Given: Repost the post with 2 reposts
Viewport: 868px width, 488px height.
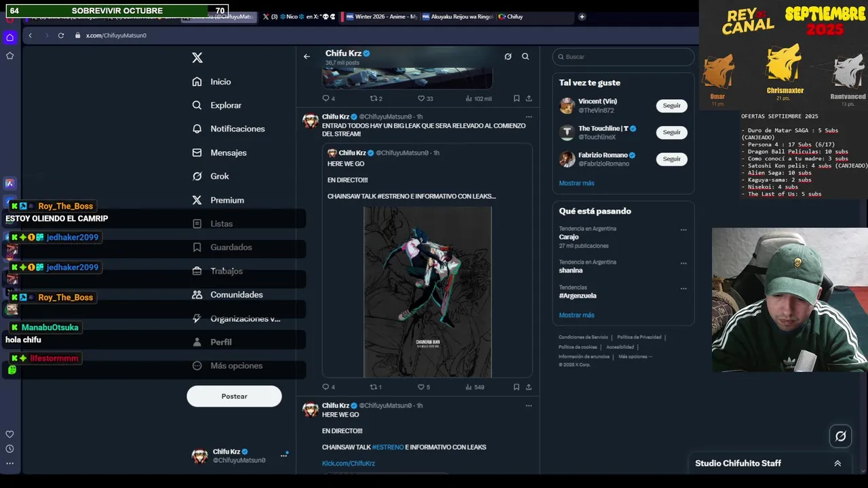Looking at the screenshot, I should point(376,98).
